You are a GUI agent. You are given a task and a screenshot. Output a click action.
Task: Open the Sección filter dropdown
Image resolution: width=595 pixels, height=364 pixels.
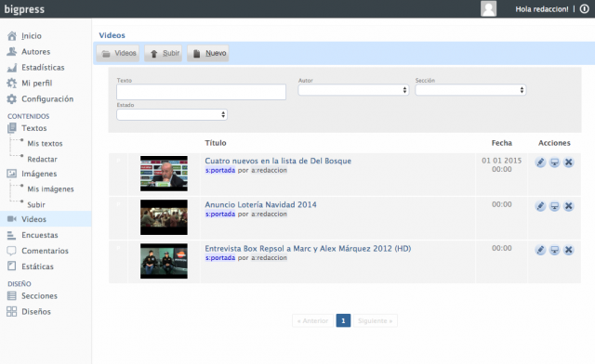click(x=470, y=90)
